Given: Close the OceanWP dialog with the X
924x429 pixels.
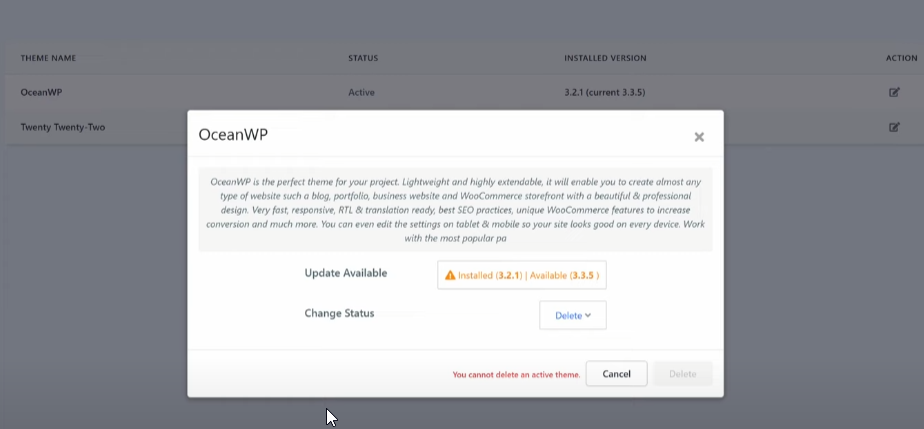Looking at the screenshot, I should [x=699, y=137].
